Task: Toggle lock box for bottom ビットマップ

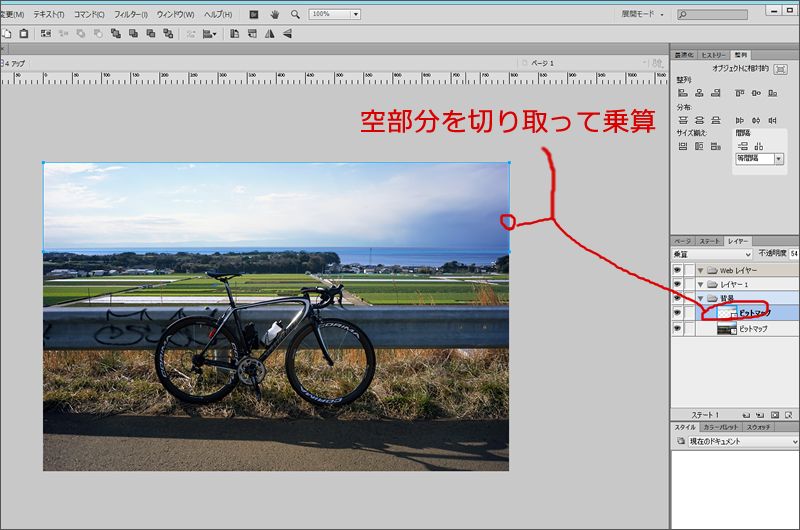Action: (689, 329)
